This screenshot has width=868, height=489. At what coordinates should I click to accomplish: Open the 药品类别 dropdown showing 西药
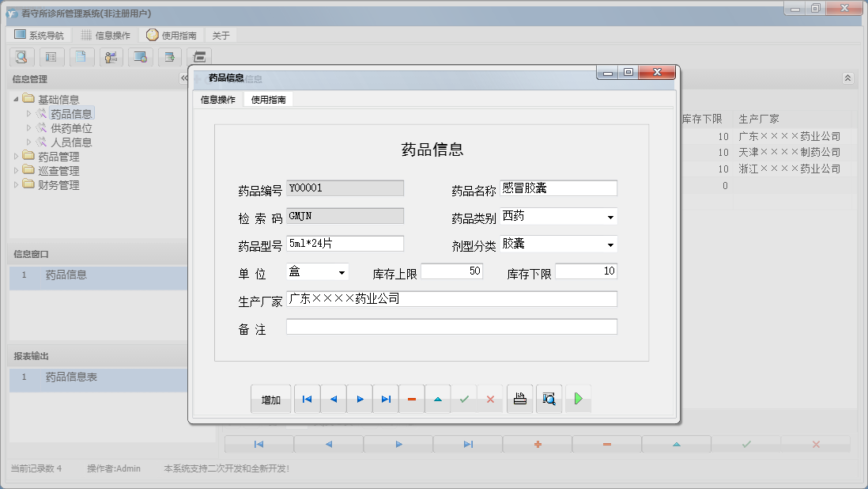(x=610, y=215)
